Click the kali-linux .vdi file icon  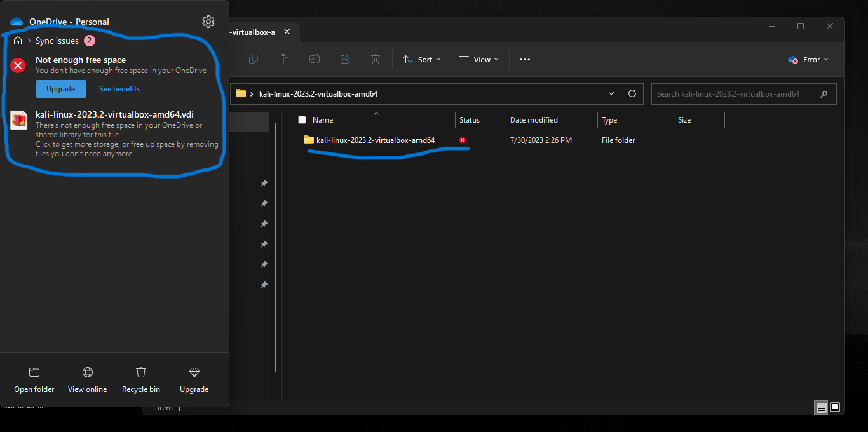[x=18, y=119]
